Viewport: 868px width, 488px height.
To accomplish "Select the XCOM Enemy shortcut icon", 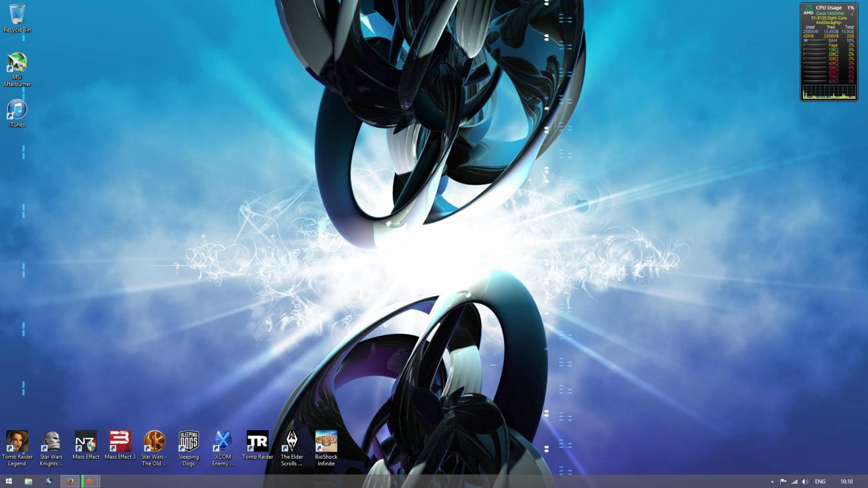I will 223,448.
